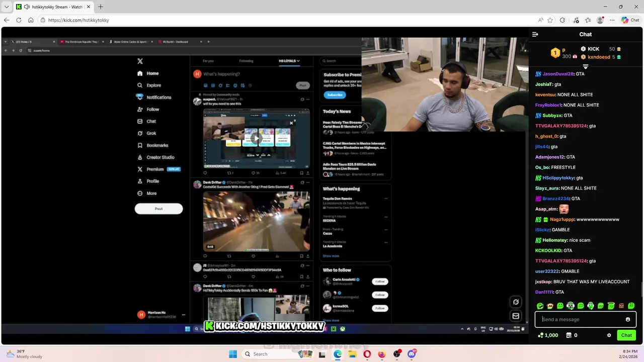Open browser extensions puzzle icon
Viewport: 644px width, 362px height.
pos(562,20)
